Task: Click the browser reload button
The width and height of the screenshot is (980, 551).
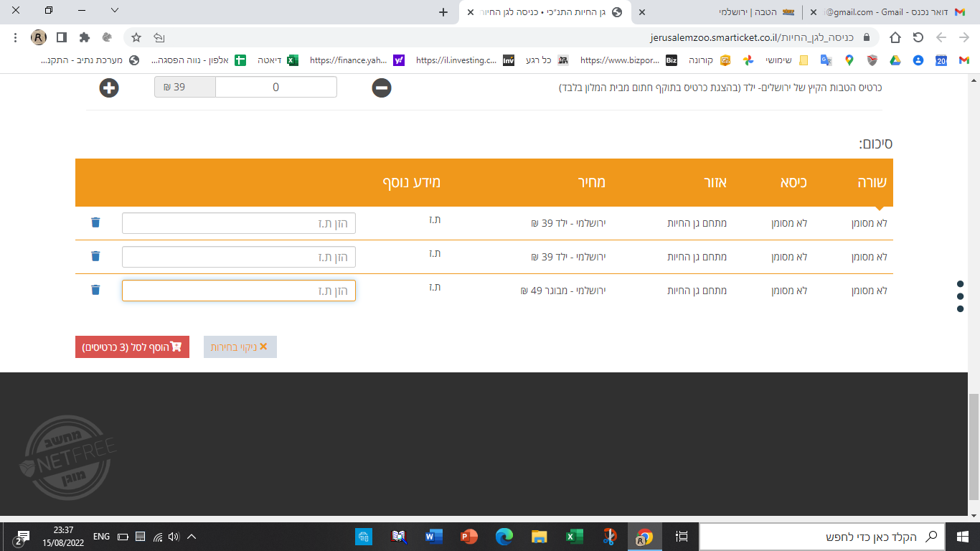Action: (918, 37)
